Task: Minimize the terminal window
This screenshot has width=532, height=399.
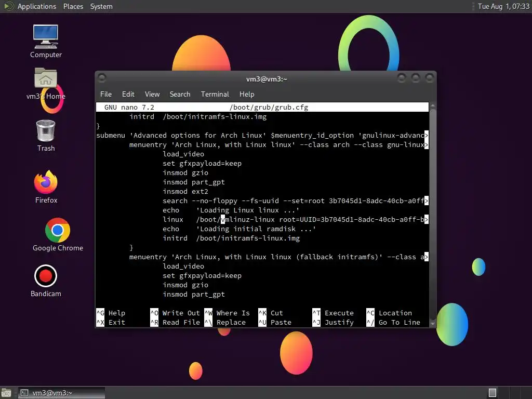Action: coord(402,78)
